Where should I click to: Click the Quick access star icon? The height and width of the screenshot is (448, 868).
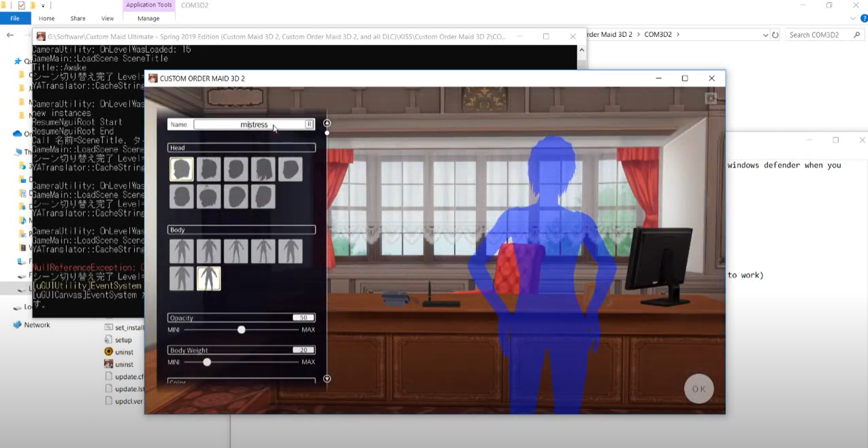[x=17, y=61]
